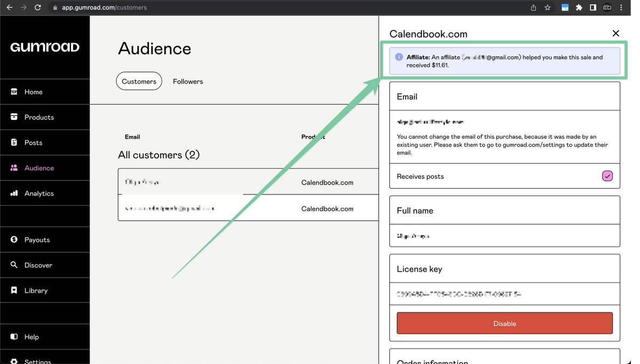640x364 pixels.
Task: Go to Posts in the sidebar
Action: (x=45, y=142)
